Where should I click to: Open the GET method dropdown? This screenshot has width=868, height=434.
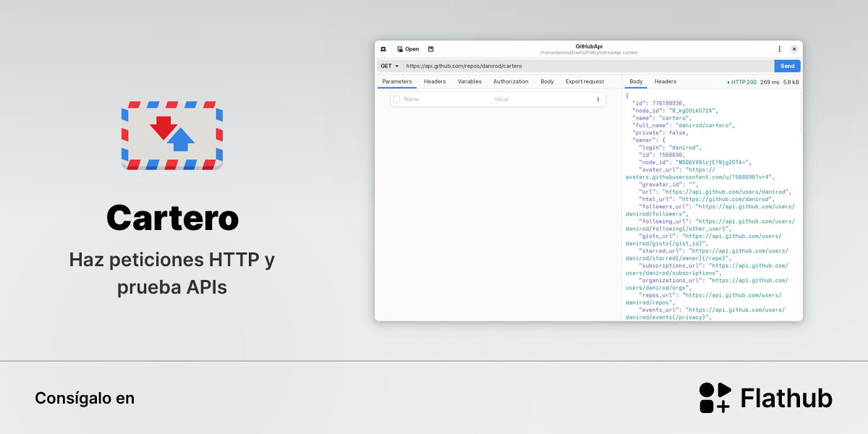pos(389,66)
